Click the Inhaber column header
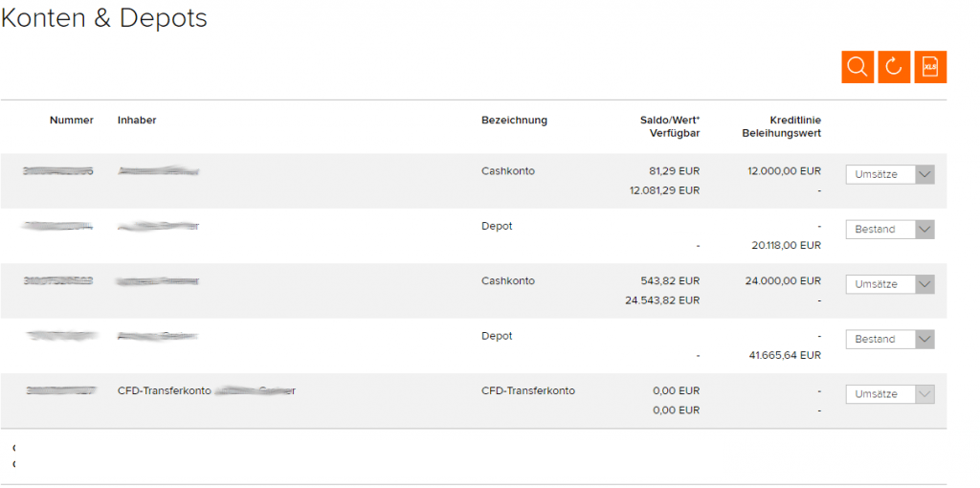 tap(137, 120)
